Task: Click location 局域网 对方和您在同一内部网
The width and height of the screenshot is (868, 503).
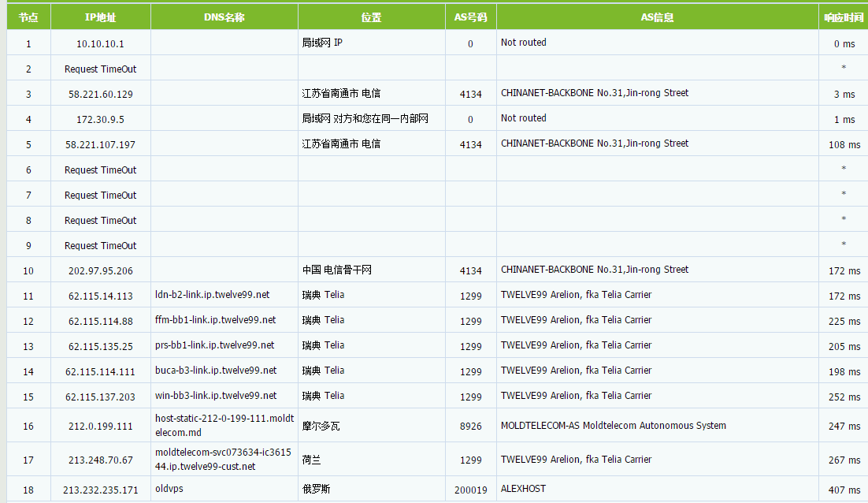Action: click(x=365, y=118)
